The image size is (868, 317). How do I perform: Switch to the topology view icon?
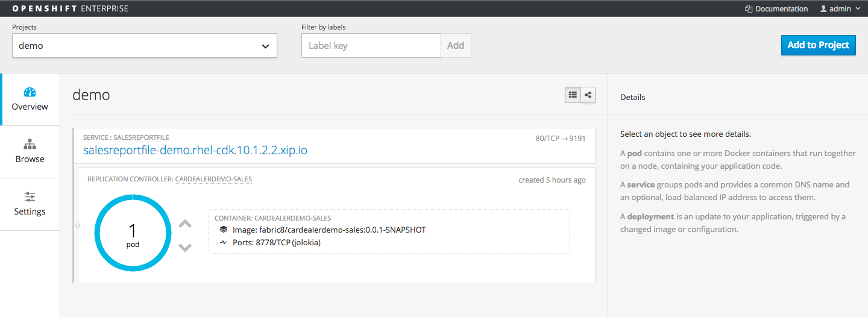pos(588,95)
